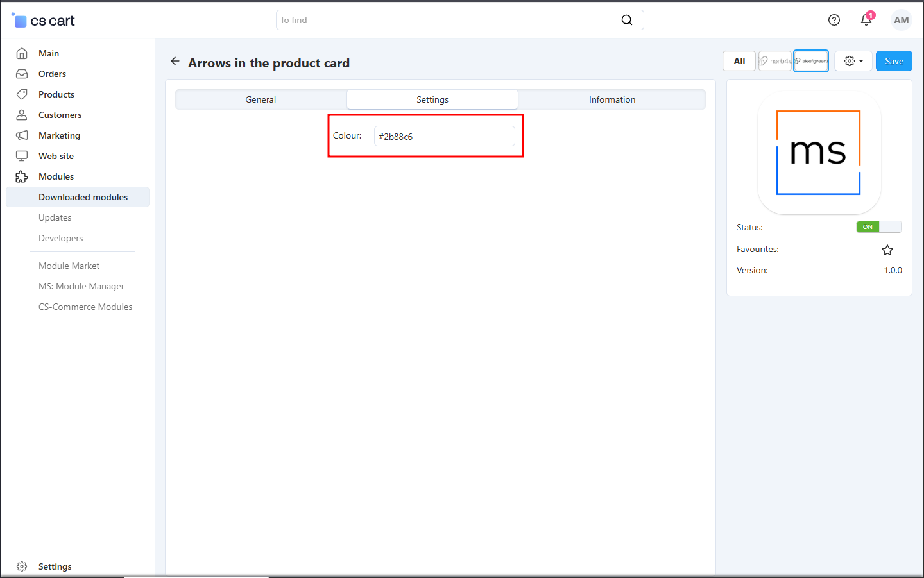The width and height of the screenshot is (924, 578).
Task: Select the All storefronts button
Action: (739, 62)
